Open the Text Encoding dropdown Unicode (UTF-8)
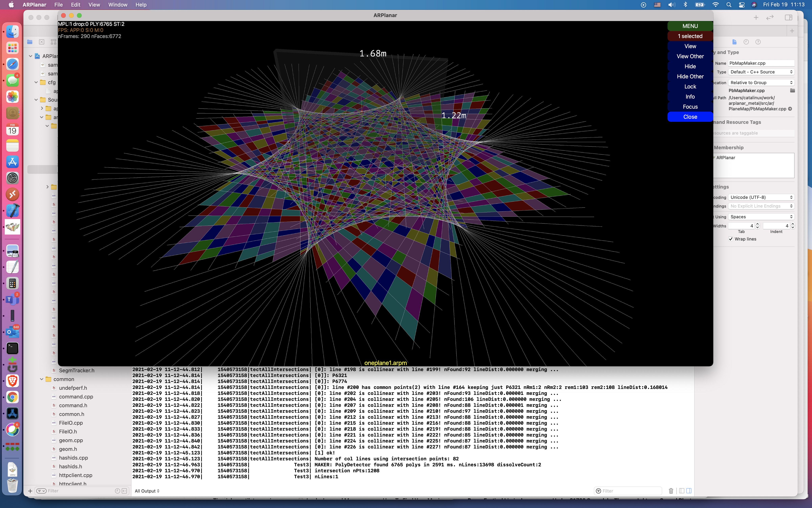The height and width of the screenshot is (508, 812). click(x=761, y=197)
